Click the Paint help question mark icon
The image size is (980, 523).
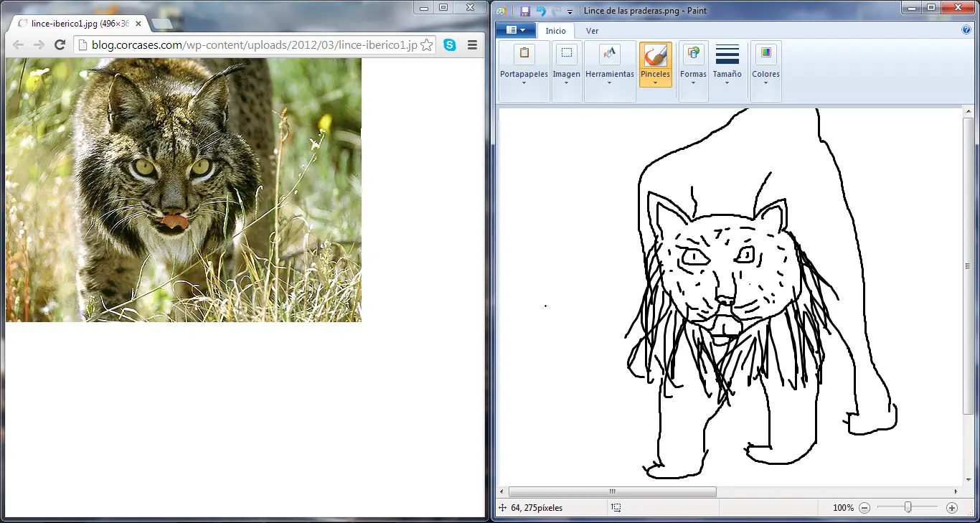(966, 30)
